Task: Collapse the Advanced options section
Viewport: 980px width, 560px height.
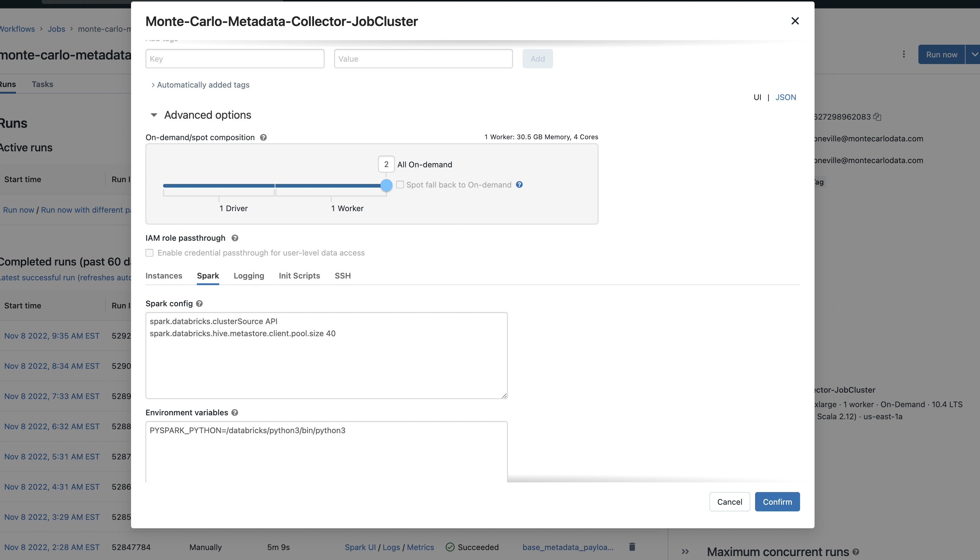Action: click(154, 115)
